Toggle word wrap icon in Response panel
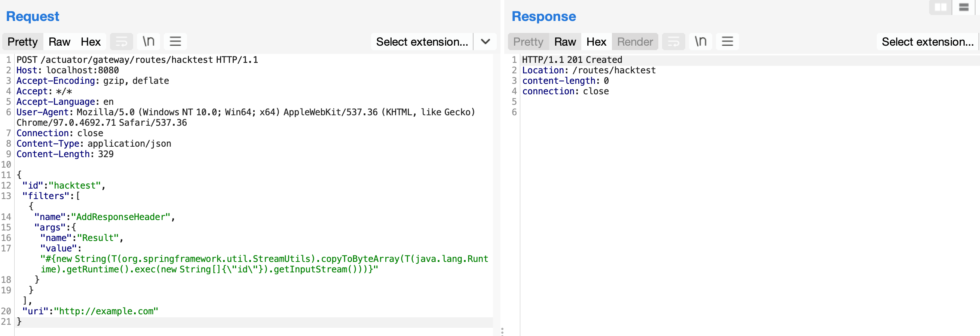Screen dimensions: 980x336 click(x=673, y=42)
